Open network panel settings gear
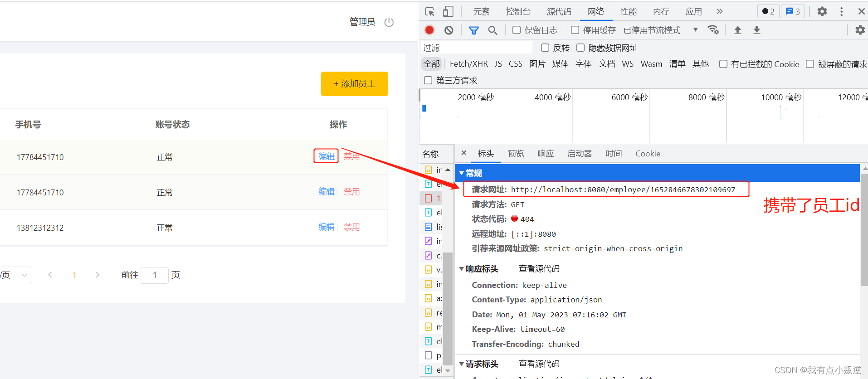The width and height of the screenshot is (868, 379). [860, 30]
